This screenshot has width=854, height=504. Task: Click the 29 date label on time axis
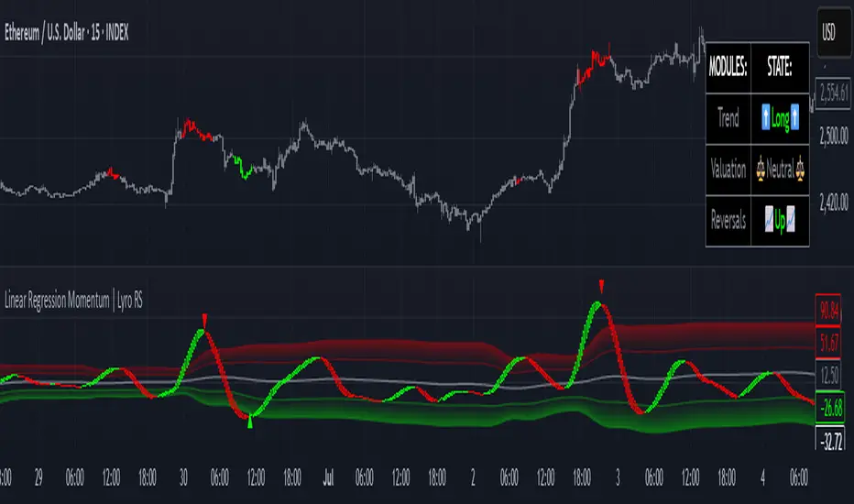38,477
